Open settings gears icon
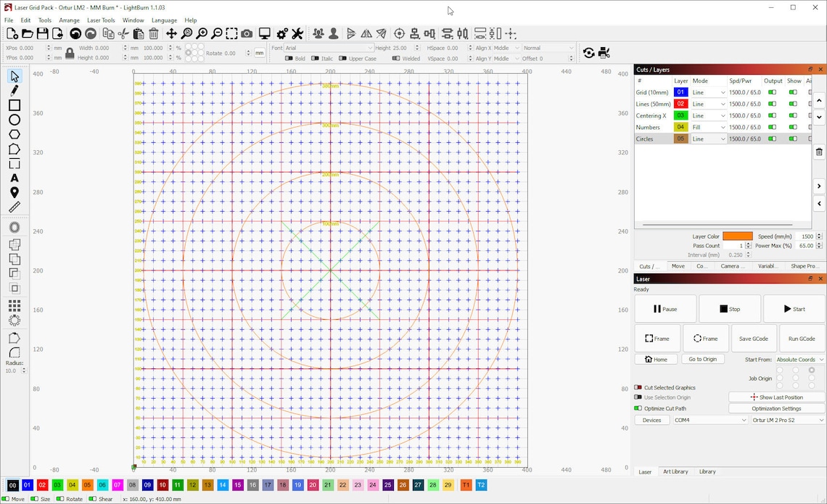The width and height of the screenshot is (827, 504). point(282,34)
